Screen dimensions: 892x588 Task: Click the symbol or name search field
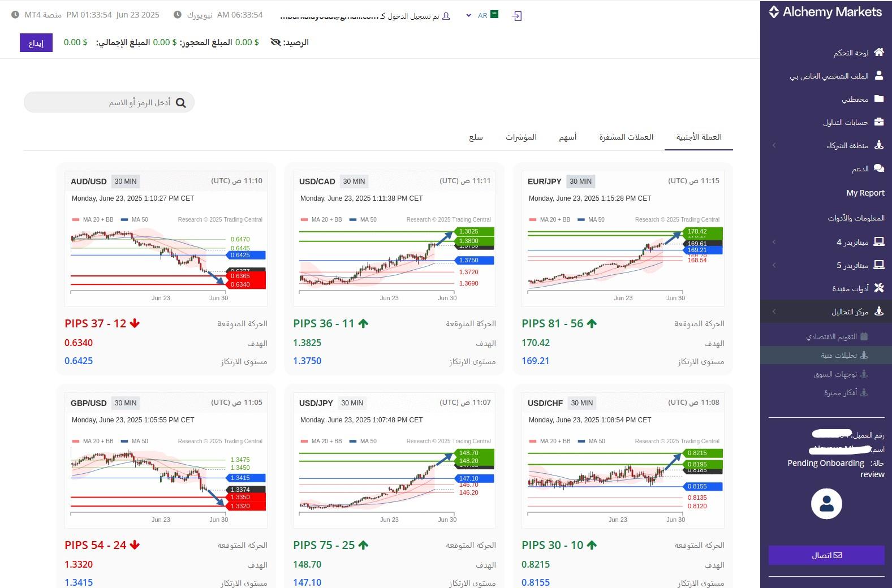[109, 102]
